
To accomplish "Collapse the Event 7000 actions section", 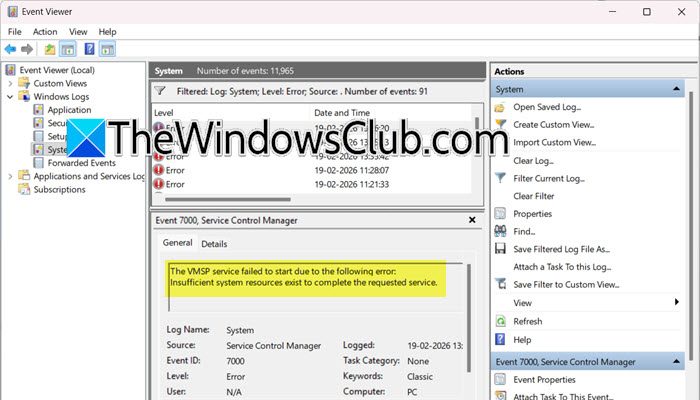I will point(676,362).
